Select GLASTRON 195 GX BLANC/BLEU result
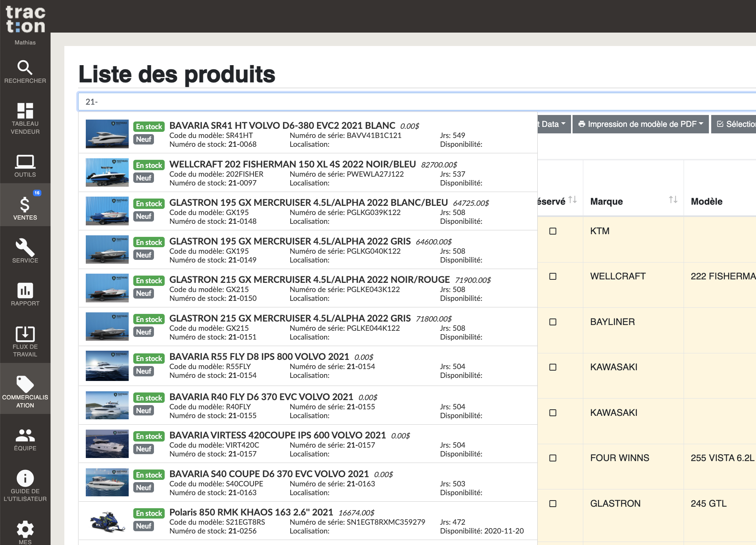Viewport: 756px width, 545px height. 308,211
